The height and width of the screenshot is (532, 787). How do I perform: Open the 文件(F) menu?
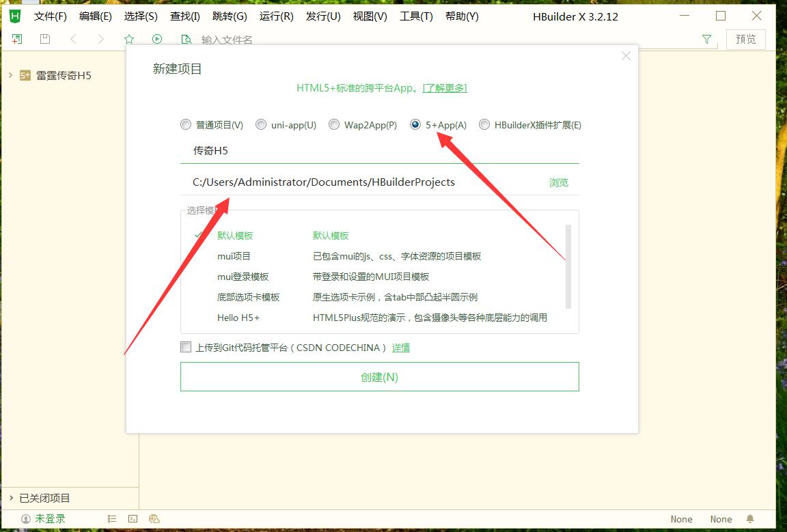51,16
